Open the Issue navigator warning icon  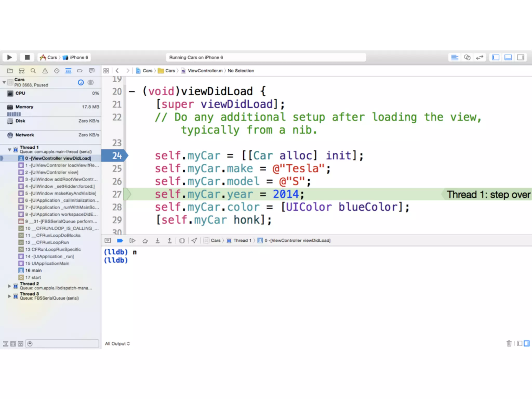pyautogui.click(x=45, y=71)
